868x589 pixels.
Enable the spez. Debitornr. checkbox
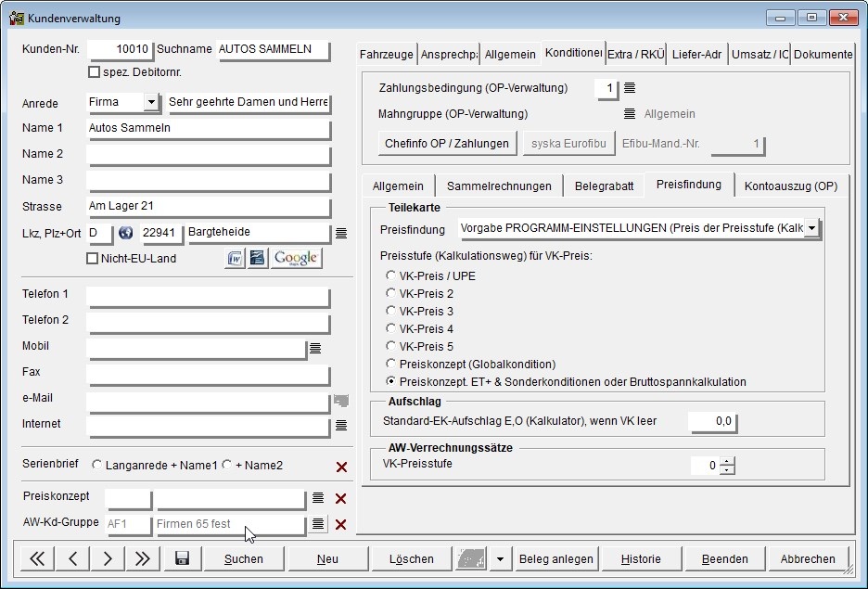click(94, 72)
